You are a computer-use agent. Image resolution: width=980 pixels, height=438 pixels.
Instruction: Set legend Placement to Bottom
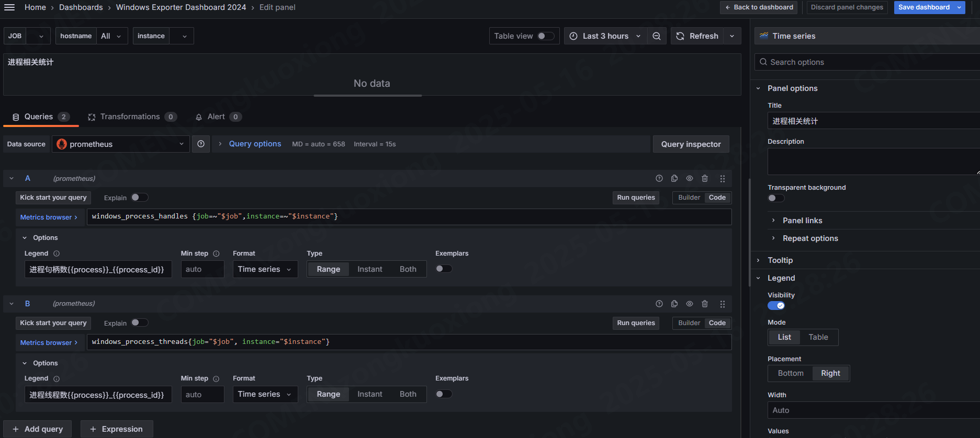coord(791,373)
